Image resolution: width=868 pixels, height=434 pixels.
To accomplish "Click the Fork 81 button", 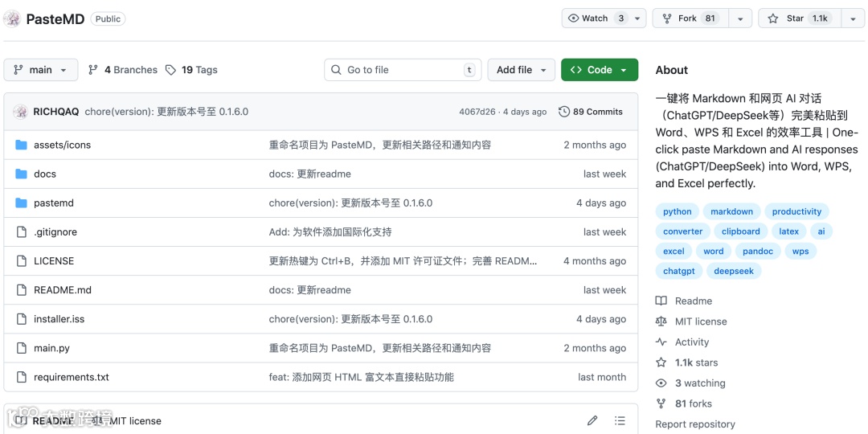I will point(691,18).
